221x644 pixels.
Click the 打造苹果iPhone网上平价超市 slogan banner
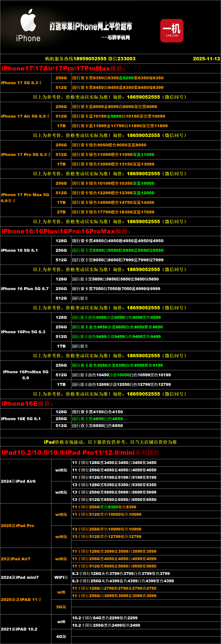pos(91,26)
